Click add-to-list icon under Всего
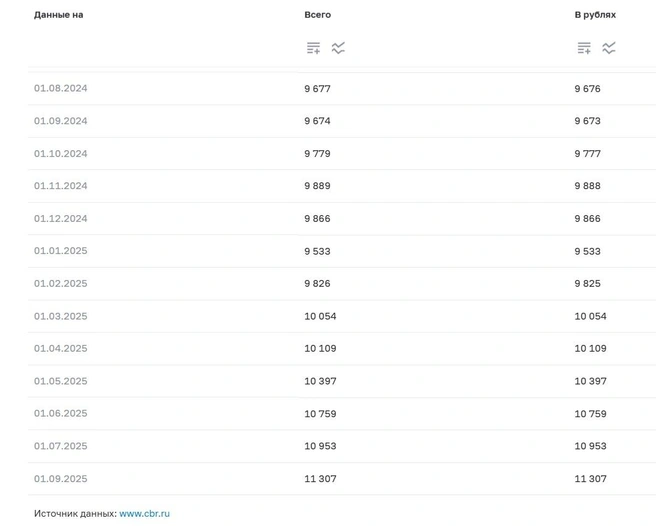This screenshot has height=526, width=656. pyautogui.click(x=313, y=48)
